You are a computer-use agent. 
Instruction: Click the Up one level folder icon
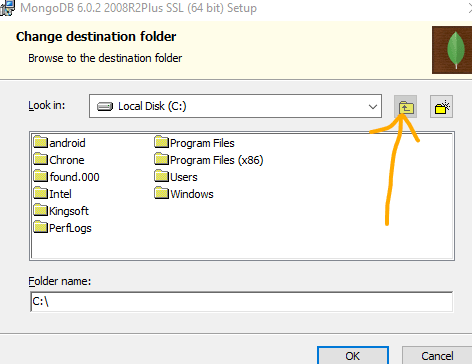(405, 107)
